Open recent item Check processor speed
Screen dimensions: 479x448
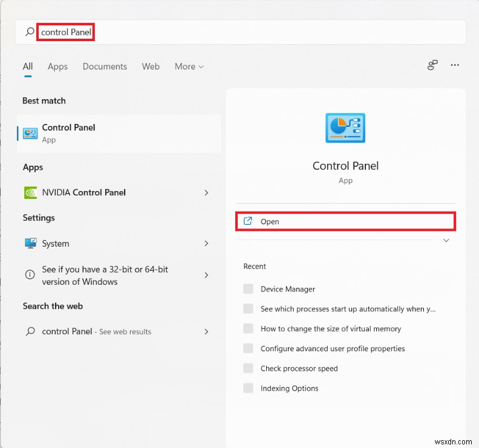coord(299,368)
